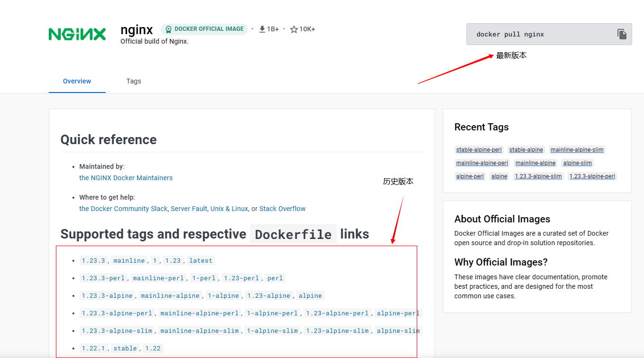This screenshot has width=644, height=358.
Task: Open the 1-perl tag link
Action: (x=204, y=278)
